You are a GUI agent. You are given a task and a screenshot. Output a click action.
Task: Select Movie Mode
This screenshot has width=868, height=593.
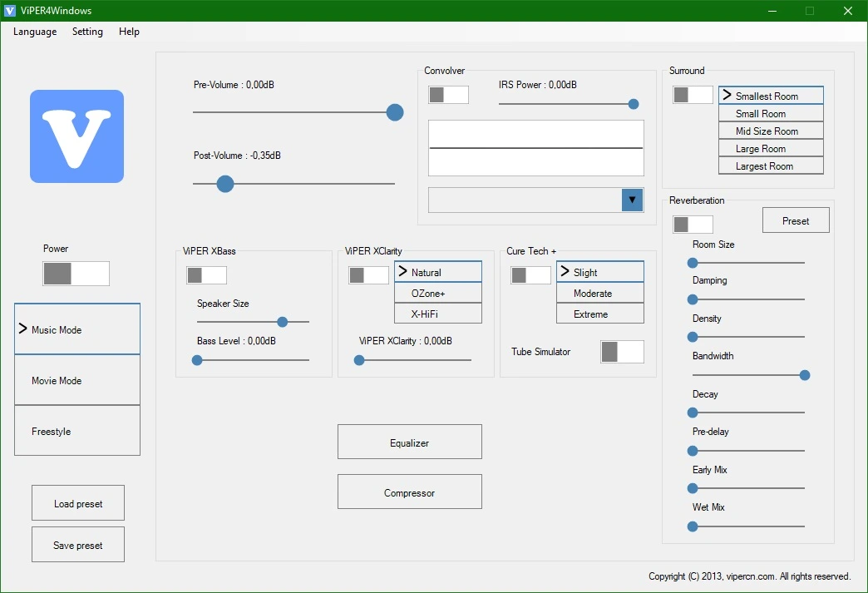click(77, 380)
